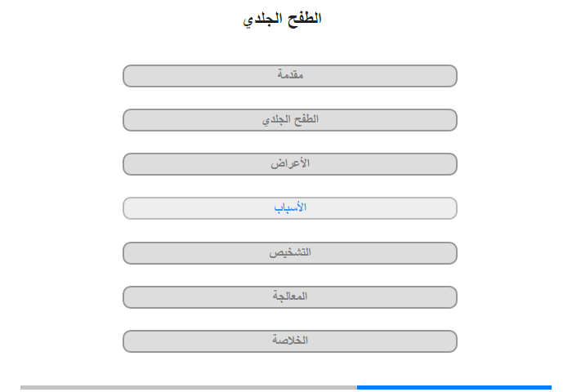Click the right end of blue progress bar

point(550,387)
